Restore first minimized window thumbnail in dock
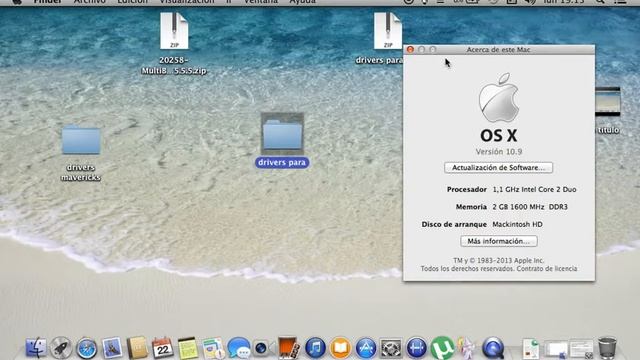 click(x=556, y=349)
